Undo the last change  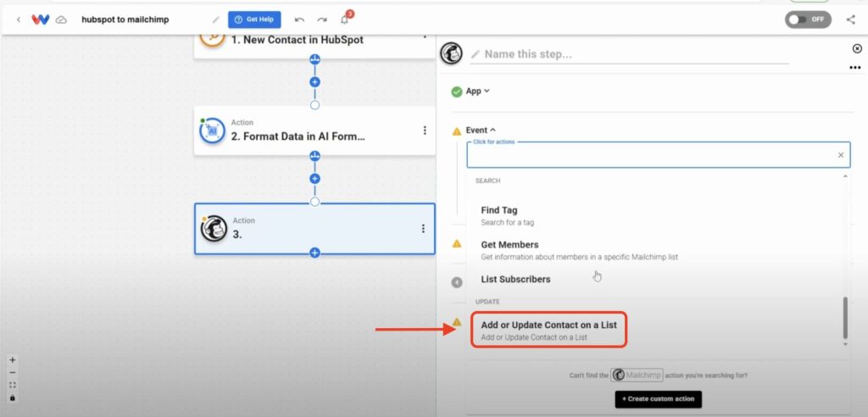pos(299,20)
